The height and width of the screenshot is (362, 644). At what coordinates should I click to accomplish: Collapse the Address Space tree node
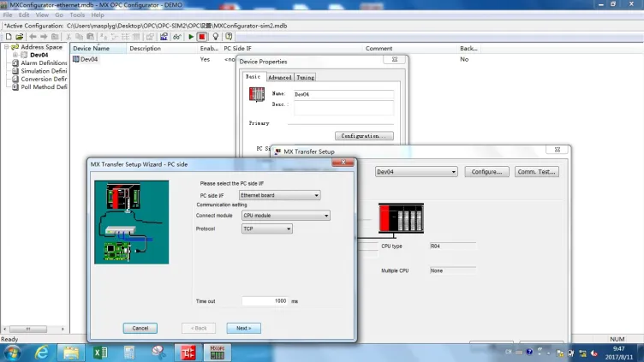pos(6,47)
